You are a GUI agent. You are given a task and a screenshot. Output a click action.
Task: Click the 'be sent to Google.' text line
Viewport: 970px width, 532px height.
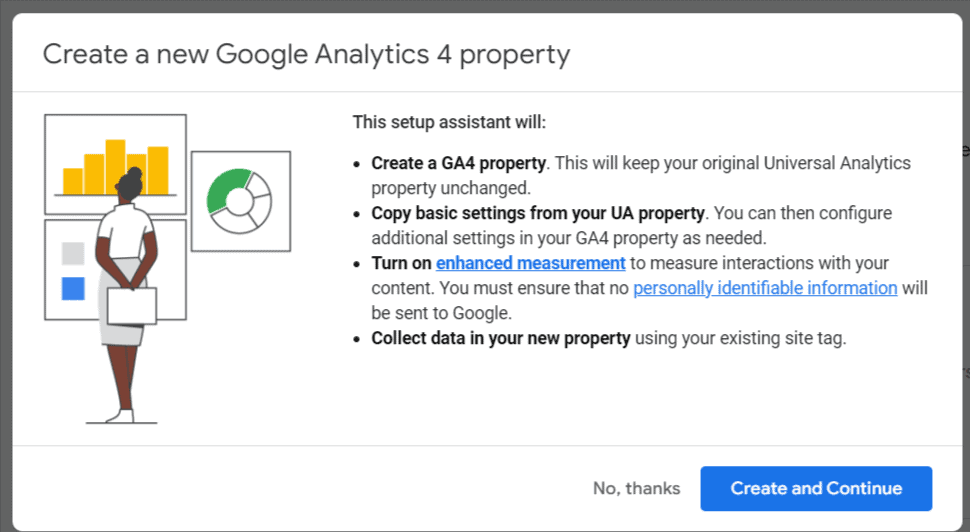tap(441, 313)
